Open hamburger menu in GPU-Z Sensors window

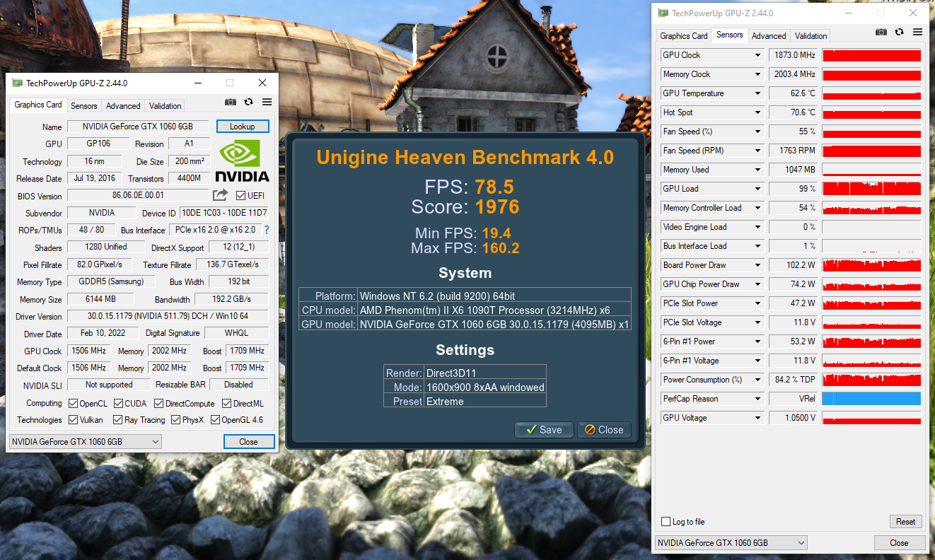tap(917, 32)
